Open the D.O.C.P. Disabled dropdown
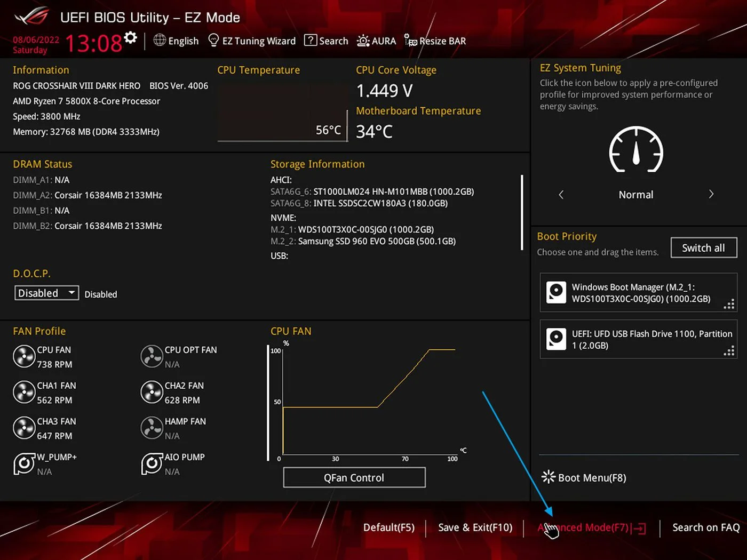The image size is (747, 560). click(46, 293)
